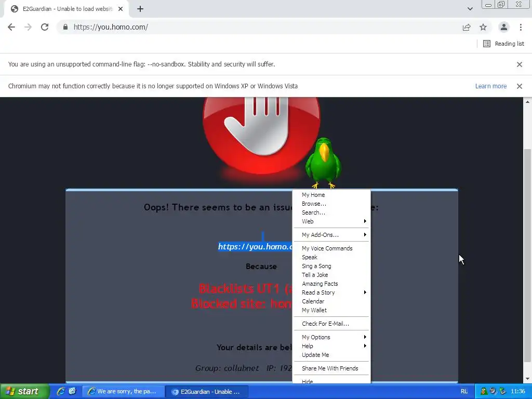Screen dimensions: 532x399
Task: Dismiss the Windows XP support warning
Action: click(x=519, y=86)
